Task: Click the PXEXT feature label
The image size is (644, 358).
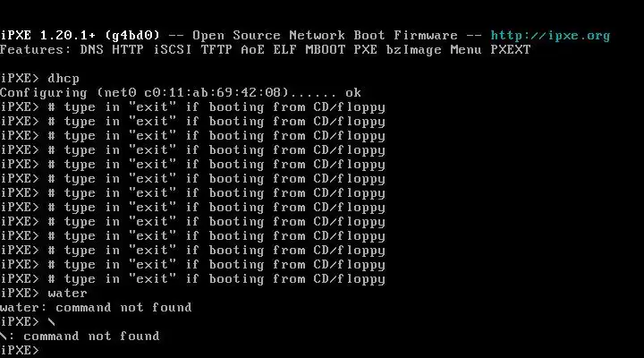Action: [x=511, y=50]
